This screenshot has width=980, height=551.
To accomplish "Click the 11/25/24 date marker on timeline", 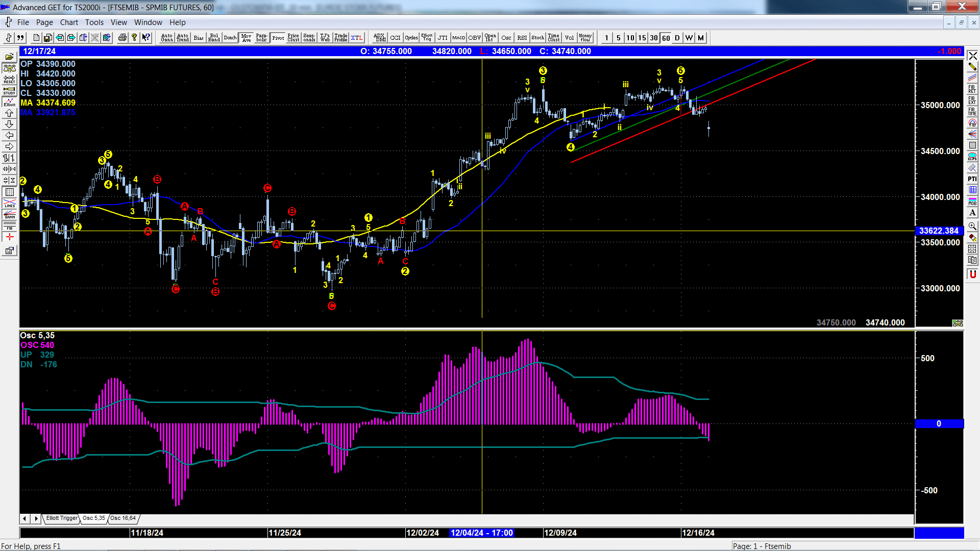I will [x=284, y=533].
